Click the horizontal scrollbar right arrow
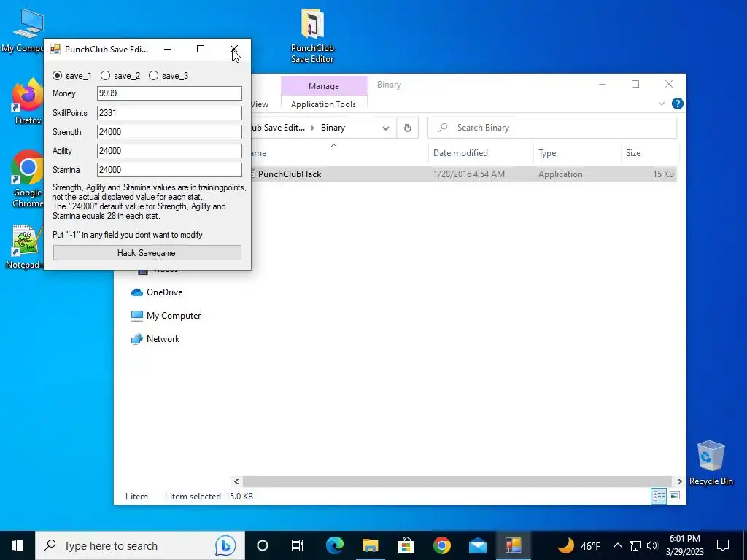Screen dimensions: 747x560 click(x=679, y=481)
